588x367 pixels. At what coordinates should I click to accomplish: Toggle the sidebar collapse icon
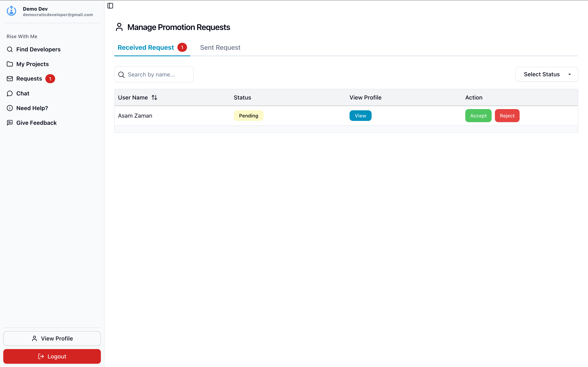tap(110, 6)
